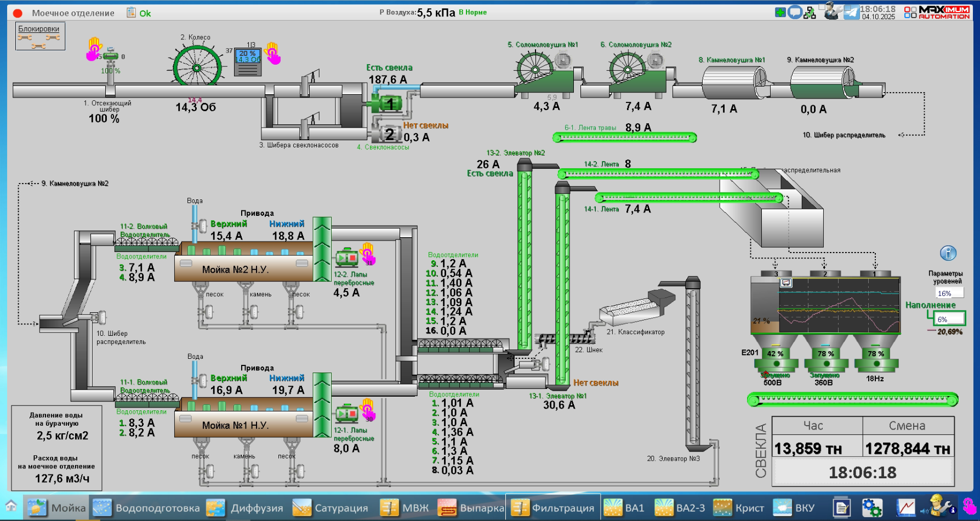
Task: Click the green plus icon in header
Action: click(x=780, y=12)
